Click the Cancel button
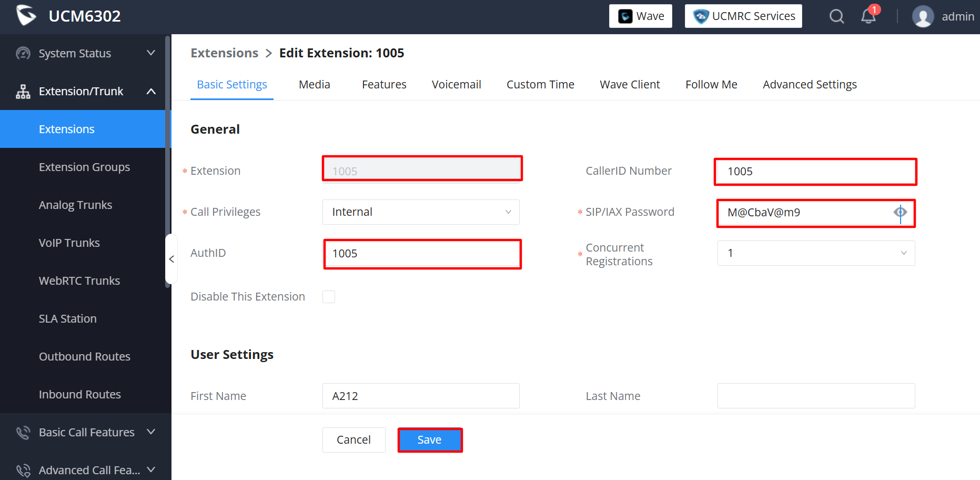The image size is (980, 480). pyautogui.click(x=353, y=440)
